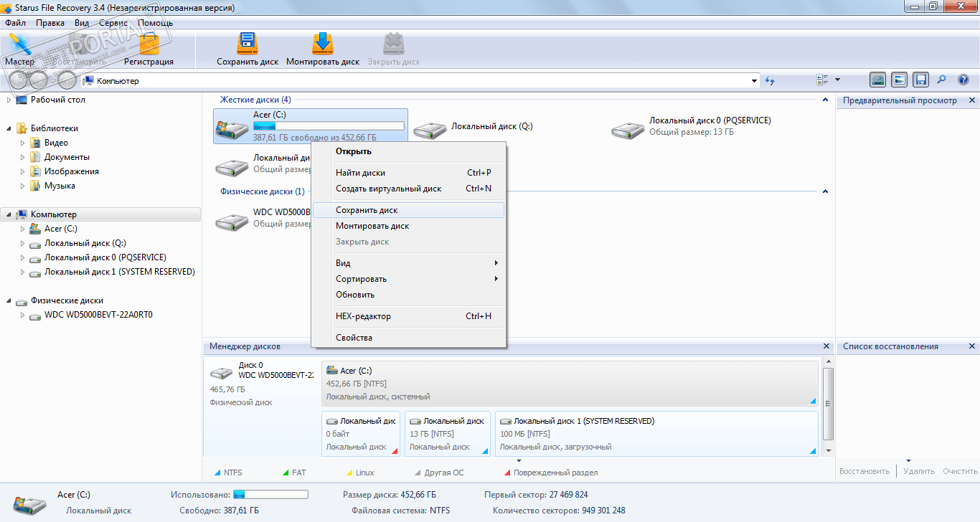The image size is (980, 522).
Task: Choose Монтировать диск in context menu
Action: click(x=408, y=226)
